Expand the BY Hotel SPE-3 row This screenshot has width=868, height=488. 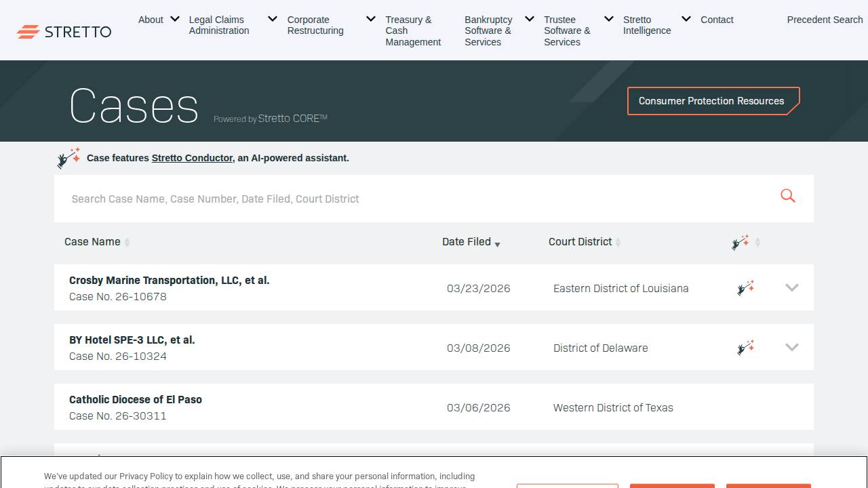[x=791, y=347]
